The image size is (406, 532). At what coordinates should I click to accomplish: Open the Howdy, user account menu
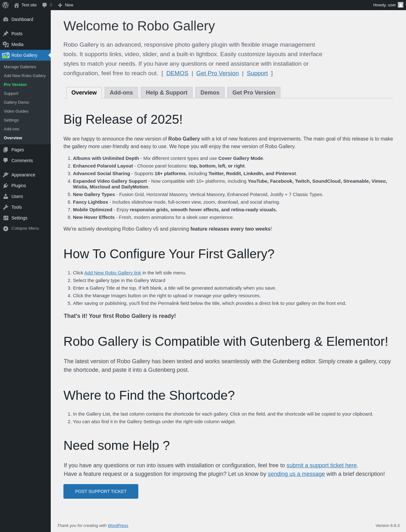pyautogui.click(x=384, y=5)
